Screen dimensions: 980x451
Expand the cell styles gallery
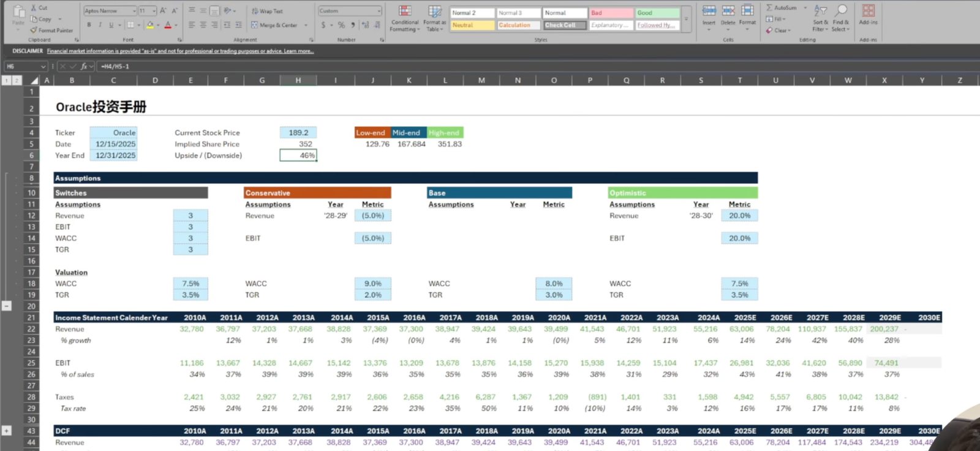686,19
